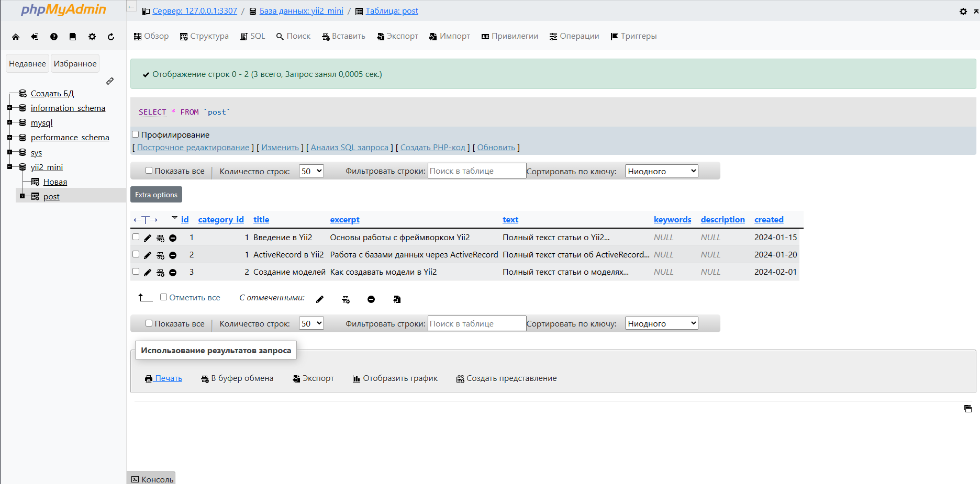Delete row 3 with the minus icon
This screenshot has height=484, width=980.
click(x=173, y=273)
